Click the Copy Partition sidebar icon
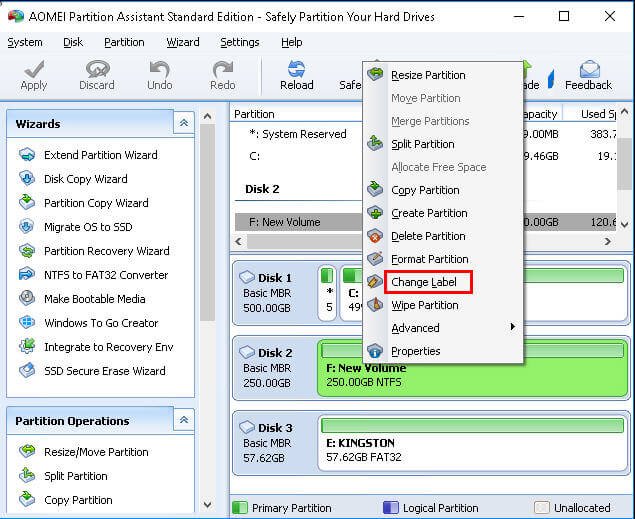 27,499
